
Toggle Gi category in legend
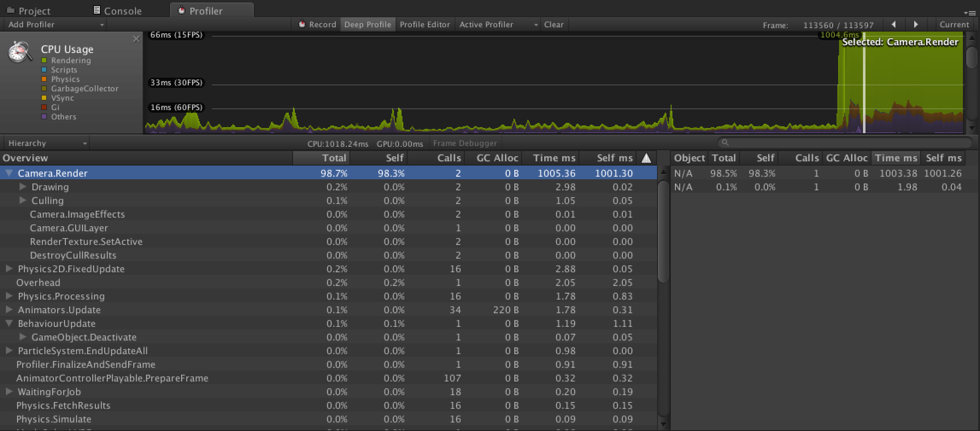[x=44, y=107]
